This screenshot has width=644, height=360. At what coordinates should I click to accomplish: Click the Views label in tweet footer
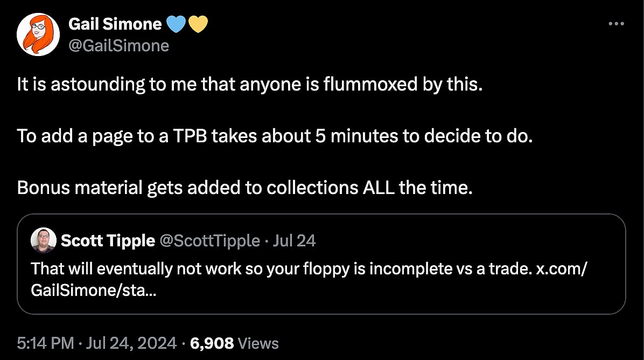click(258, 343)
